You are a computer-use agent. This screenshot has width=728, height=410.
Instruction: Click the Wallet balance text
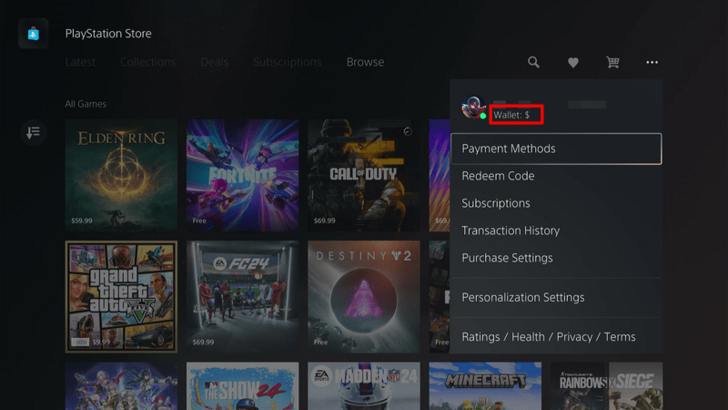(511, 115)
